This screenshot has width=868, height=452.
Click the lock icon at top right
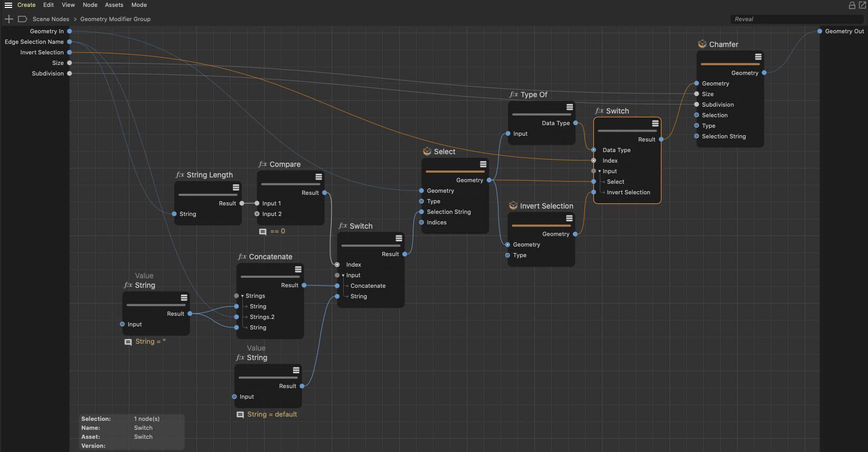(x=852, y=5)
